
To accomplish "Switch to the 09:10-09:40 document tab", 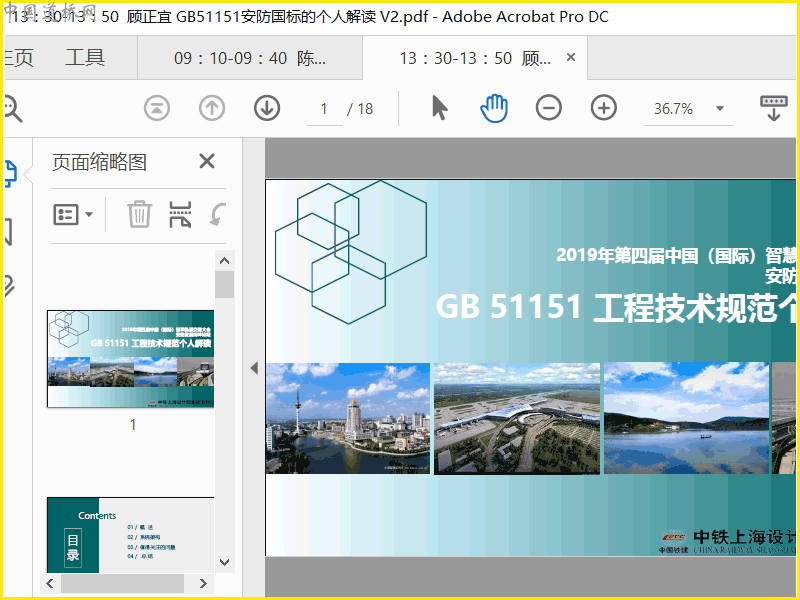I will pyautogui.click(x=250, y=58).
